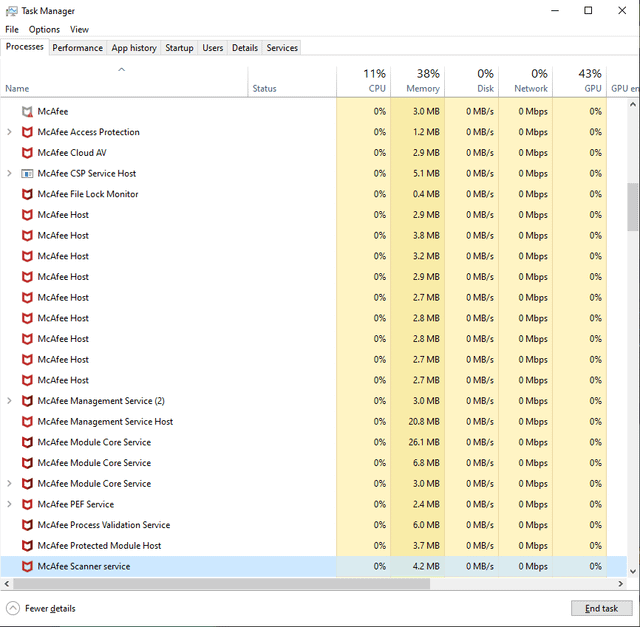Select McAfee File Lock Monitor process name
This screenshot has height=627, width=640.
(x=88, y=194)
